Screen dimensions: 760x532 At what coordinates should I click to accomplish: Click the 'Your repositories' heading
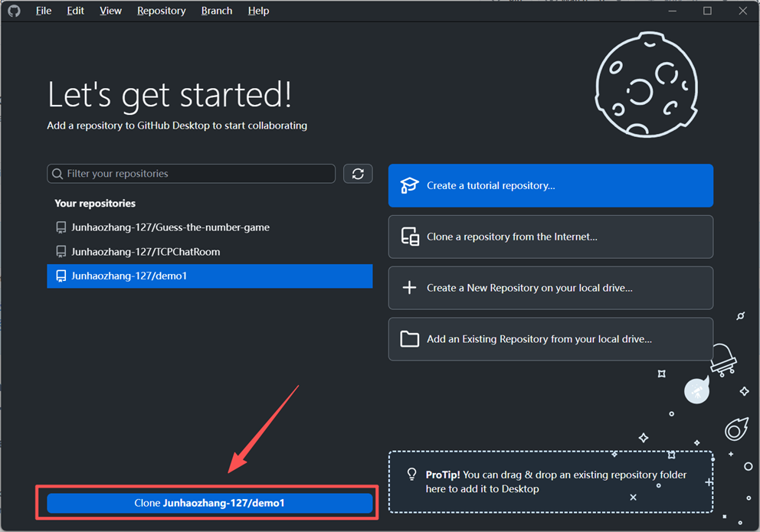[x=95, y=204]
